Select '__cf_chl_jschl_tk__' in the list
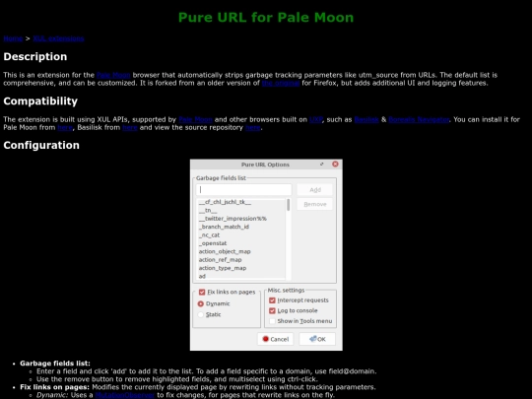 (x=241, y=202)
